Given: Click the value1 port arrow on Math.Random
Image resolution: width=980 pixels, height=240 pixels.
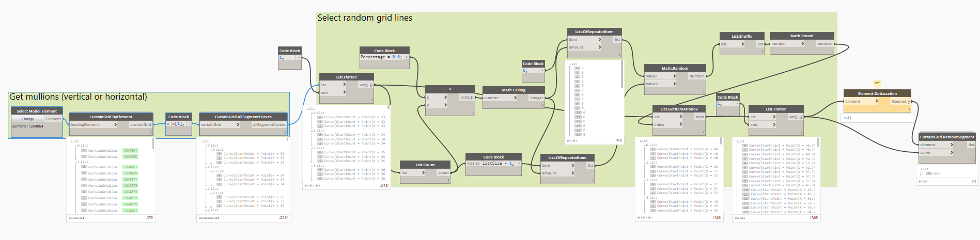Looking at the screenshot, I should click(x=674, y=76).
